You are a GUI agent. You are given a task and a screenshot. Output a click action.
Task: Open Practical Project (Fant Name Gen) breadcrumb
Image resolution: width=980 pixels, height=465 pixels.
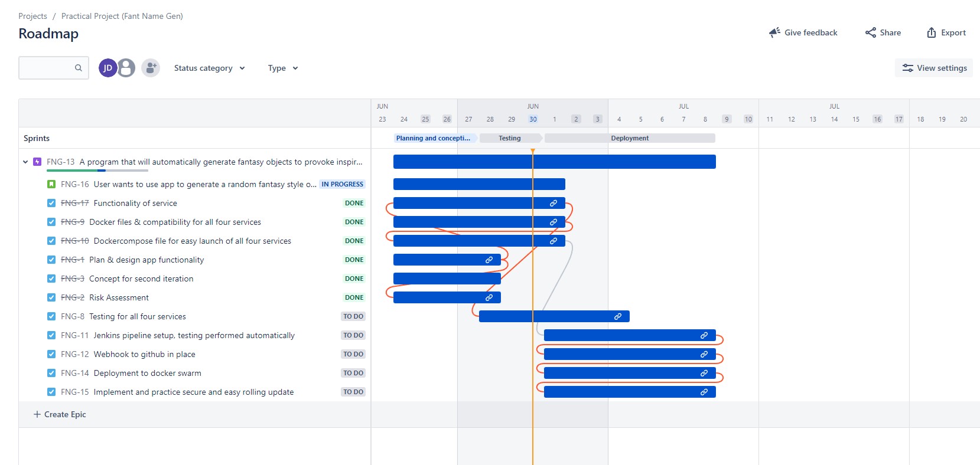122,16
